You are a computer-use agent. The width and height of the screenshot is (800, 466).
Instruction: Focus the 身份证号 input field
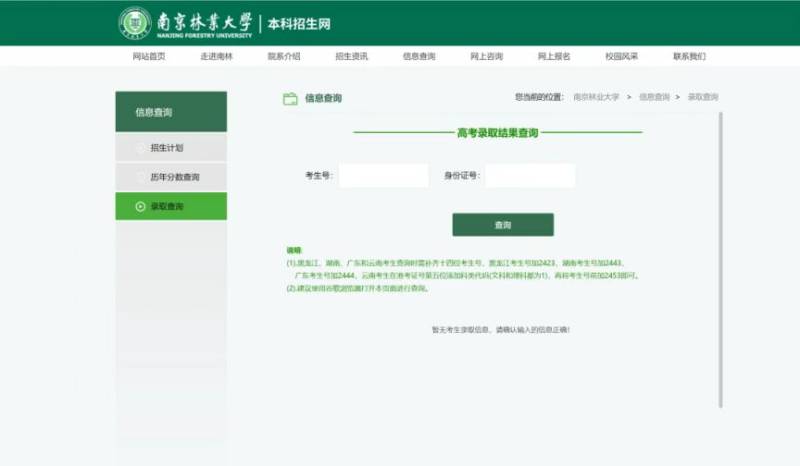click(x=530, y=176)
